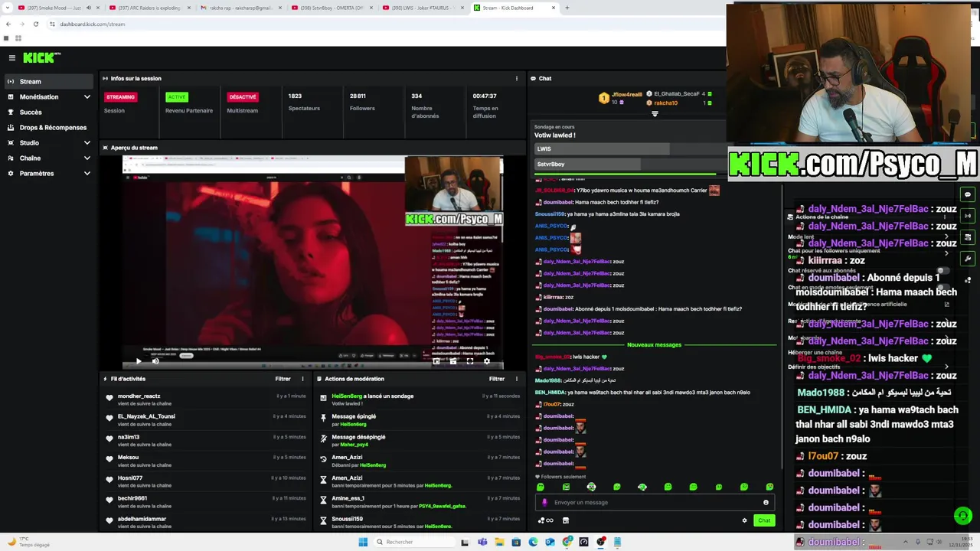Click username rakcha10 in the leaderboard
980x551 pixels.
[x=665, y=103]
